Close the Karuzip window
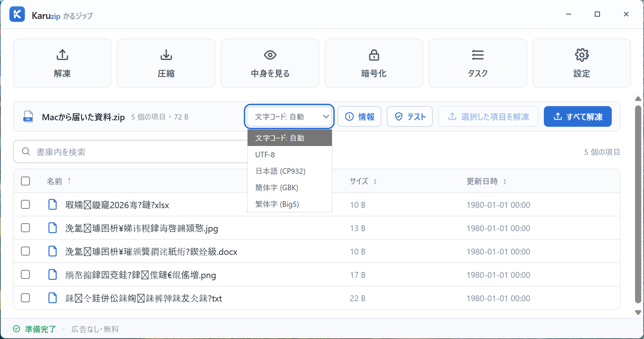Viewport: 644px width, 339px height. (x=626, y=14)
